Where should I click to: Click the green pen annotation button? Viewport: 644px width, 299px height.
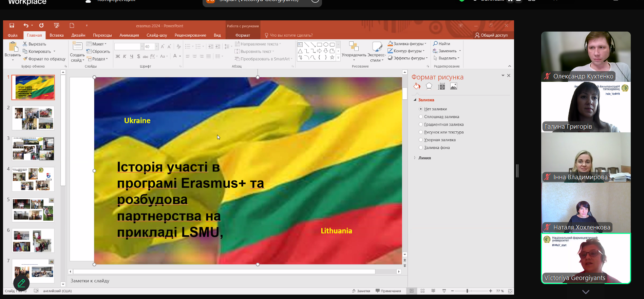(x=21, y=283)
